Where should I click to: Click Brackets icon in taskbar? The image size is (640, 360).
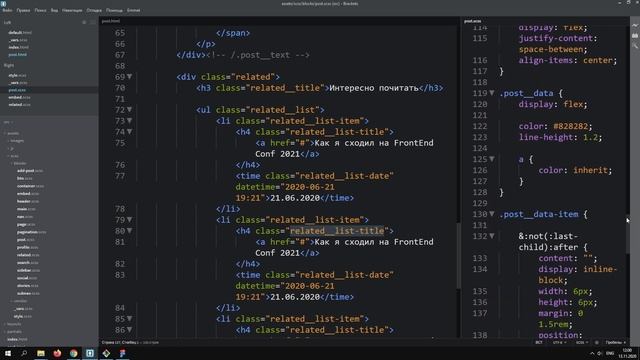pos(90,353)
